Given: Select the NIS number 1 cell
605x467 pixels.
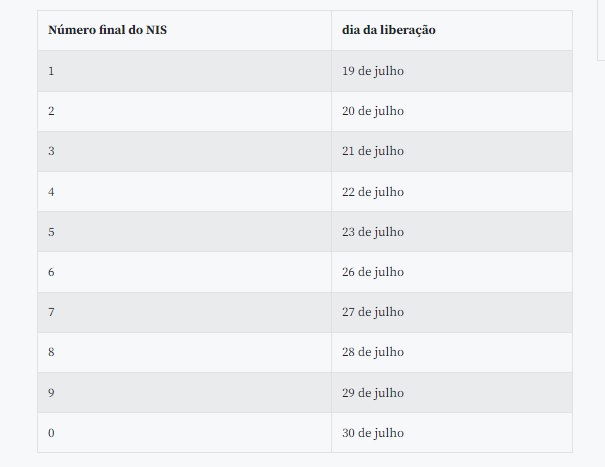Looking at the screenshot, I should 51,71.
